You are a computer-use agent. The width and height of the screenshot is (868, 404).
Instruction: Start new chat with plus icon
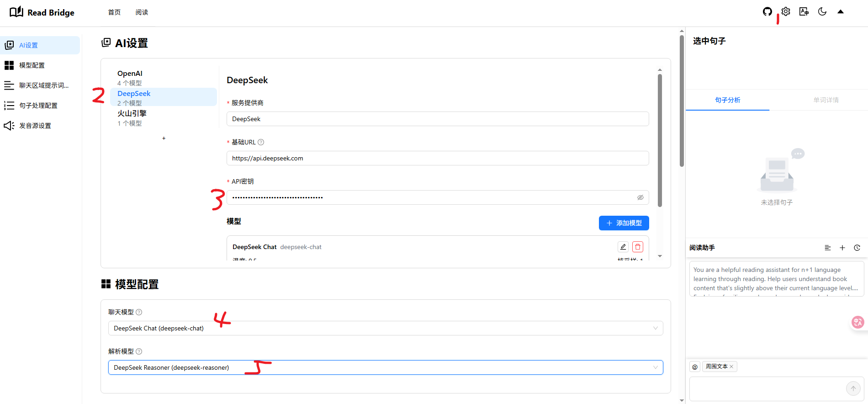(x=842, y=248)
